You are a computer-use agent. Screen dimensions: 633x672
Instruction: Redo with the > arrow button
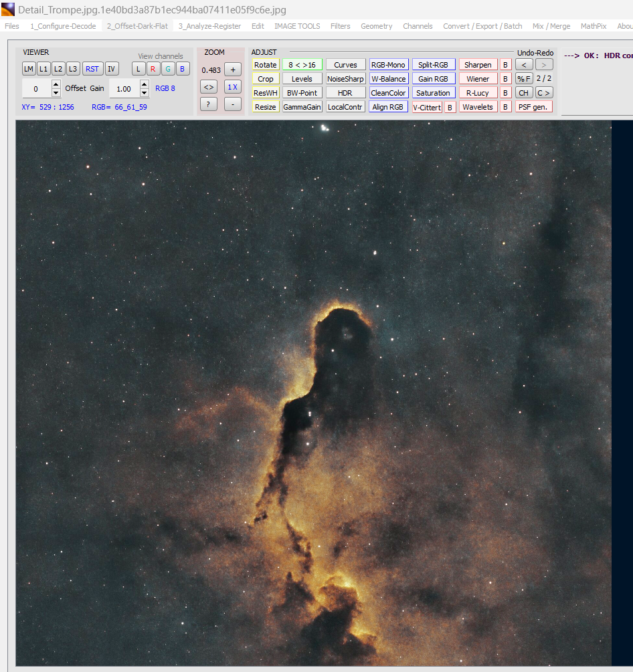(544, 65)
